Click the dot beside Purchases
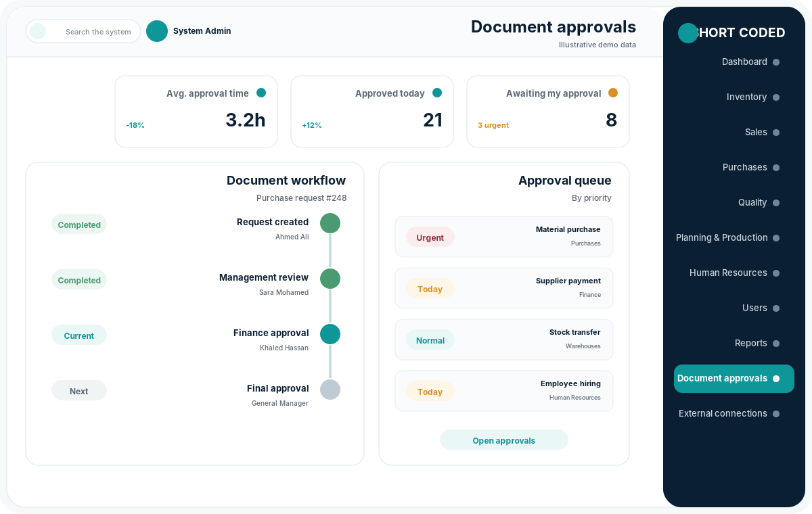This screenshot has width=812, height=514. pyautogui.click(x=776, y=168)
